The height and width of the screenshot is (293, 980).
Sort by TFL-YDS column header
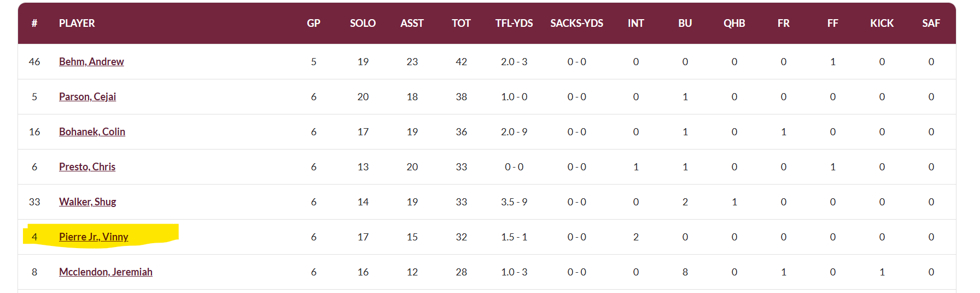click(514, 24)
